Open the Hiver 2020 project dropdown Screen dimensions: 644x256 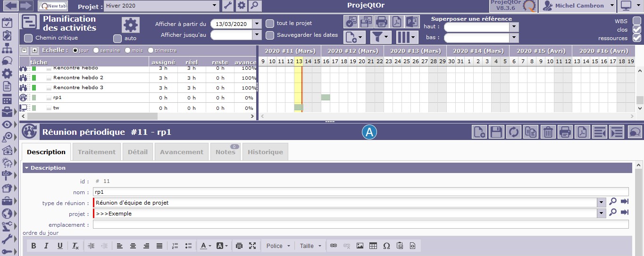(215, 6)
